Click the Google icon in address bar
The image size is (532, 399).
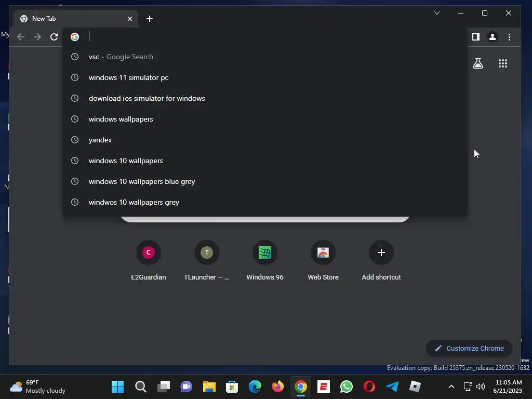pos(75,37)
